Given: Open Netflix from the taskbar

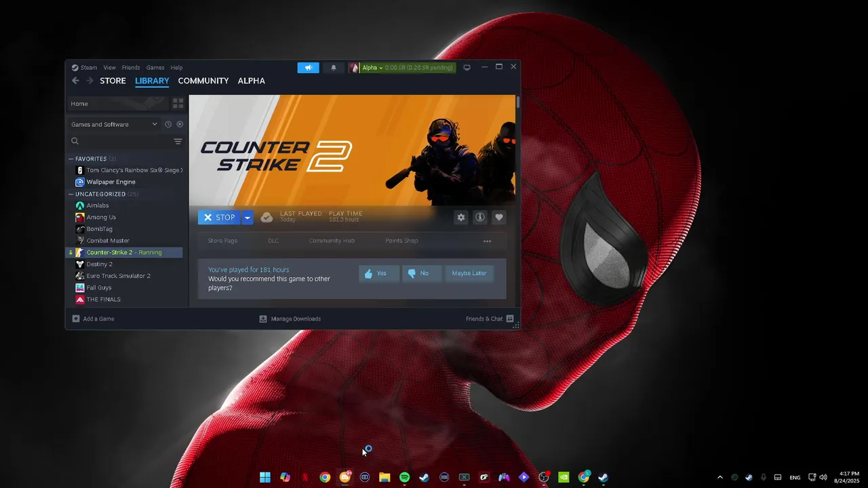Looking at the screenshot, I should point(305,477).
